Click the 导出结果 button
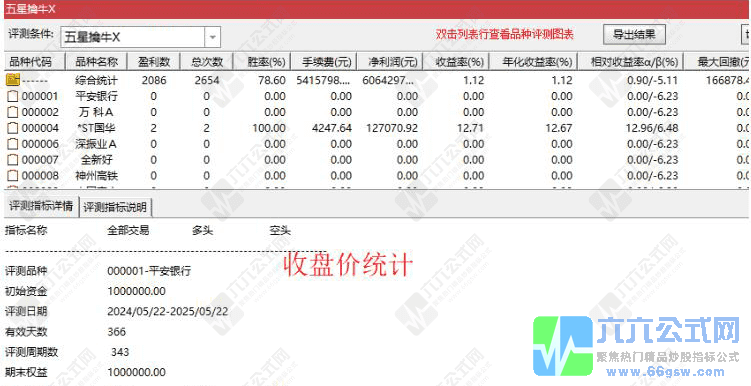This screenshot has height=386, width=751. (x=634, y=34)
